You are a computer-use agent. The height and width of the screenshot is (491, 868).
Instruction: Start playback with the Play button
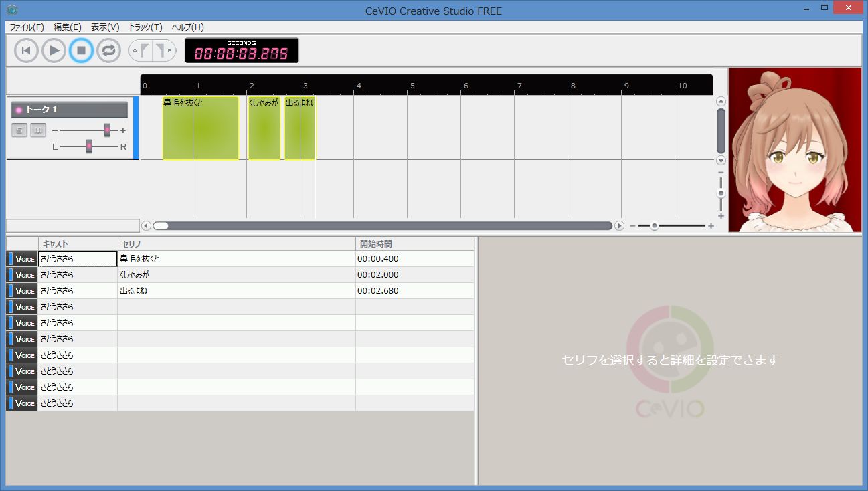(54, 50)
